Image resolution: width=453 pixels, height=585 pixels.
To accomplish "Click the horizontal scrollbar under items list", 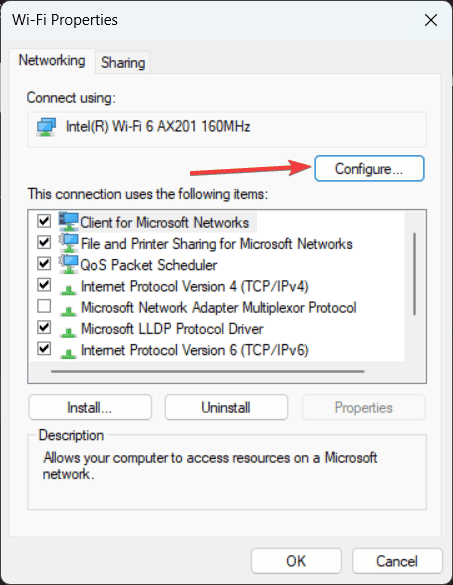I will click(207, 372).
